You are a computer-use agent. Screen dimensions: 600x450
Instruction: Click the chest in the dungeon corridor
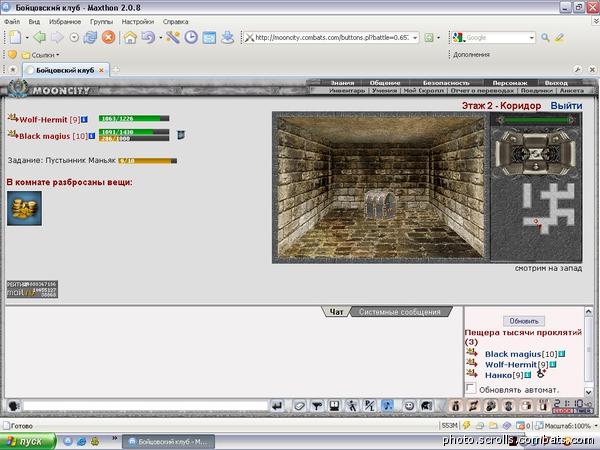379,204
